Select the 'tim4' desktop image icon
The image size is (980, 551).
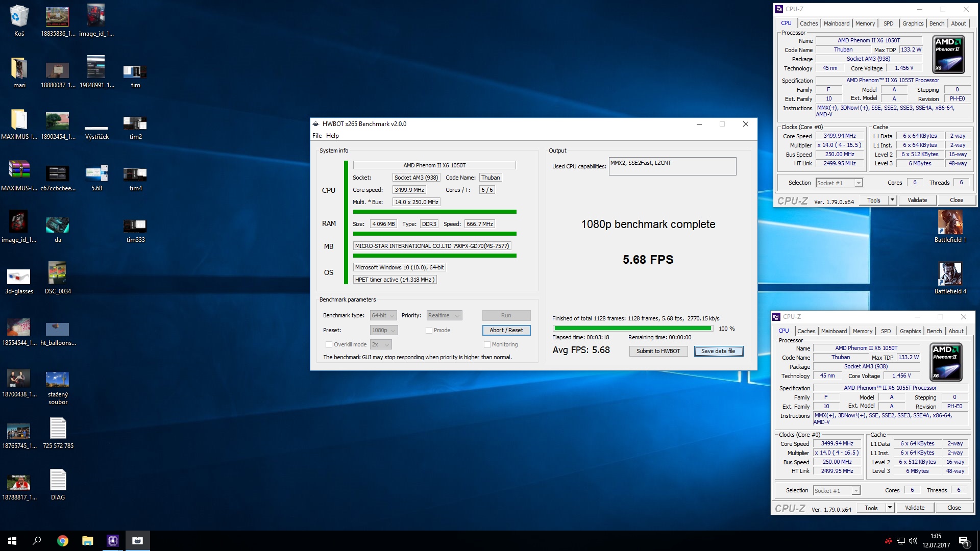tap(135, 179)
